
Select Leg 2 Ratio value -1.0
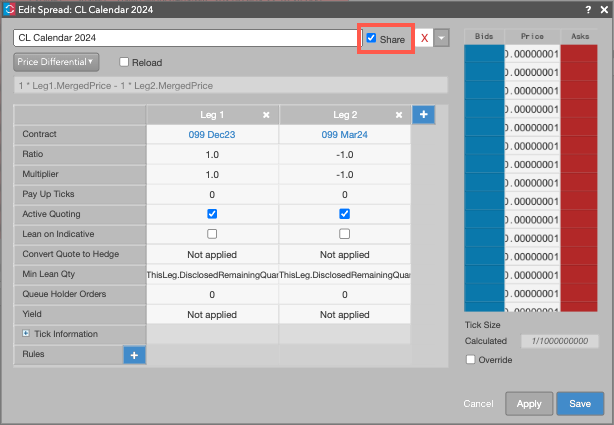pyautogui.click(x=345, y=155)
